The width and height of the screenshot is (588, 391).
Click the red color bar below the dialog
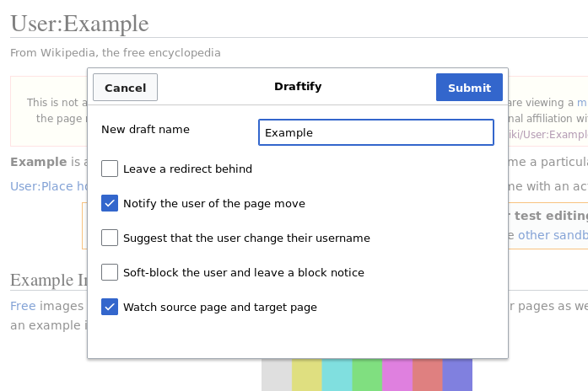(x=428, y=374)
